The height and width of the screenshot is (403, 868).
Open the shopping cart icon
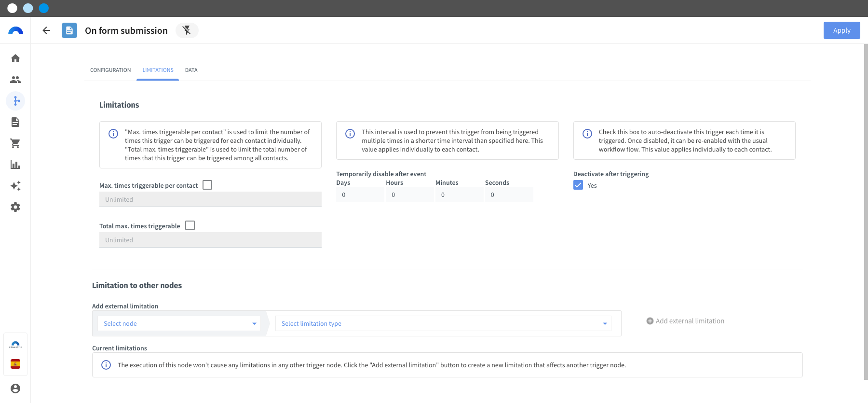click(15, 143)
